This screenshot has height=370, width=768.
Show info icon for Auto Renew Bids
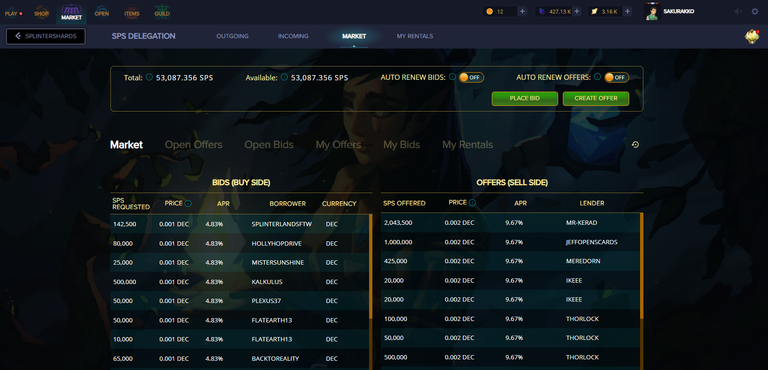452,77
